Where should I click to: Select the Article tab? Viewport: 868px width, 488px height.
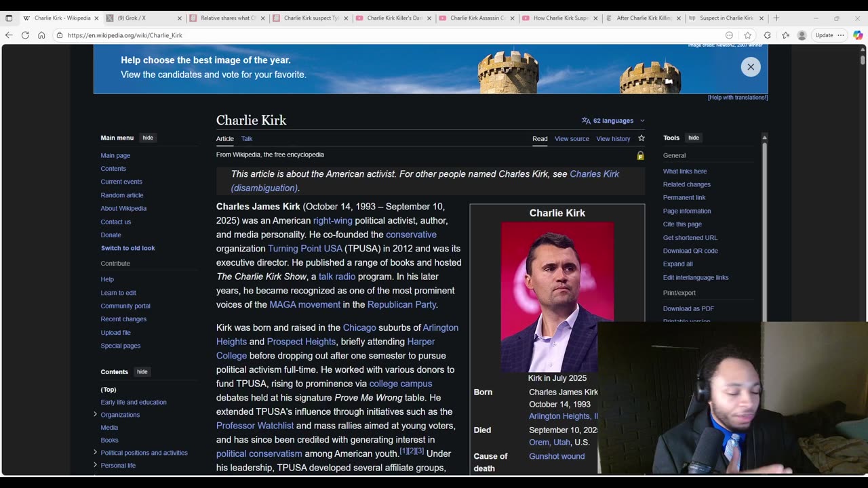click(225, 139)
